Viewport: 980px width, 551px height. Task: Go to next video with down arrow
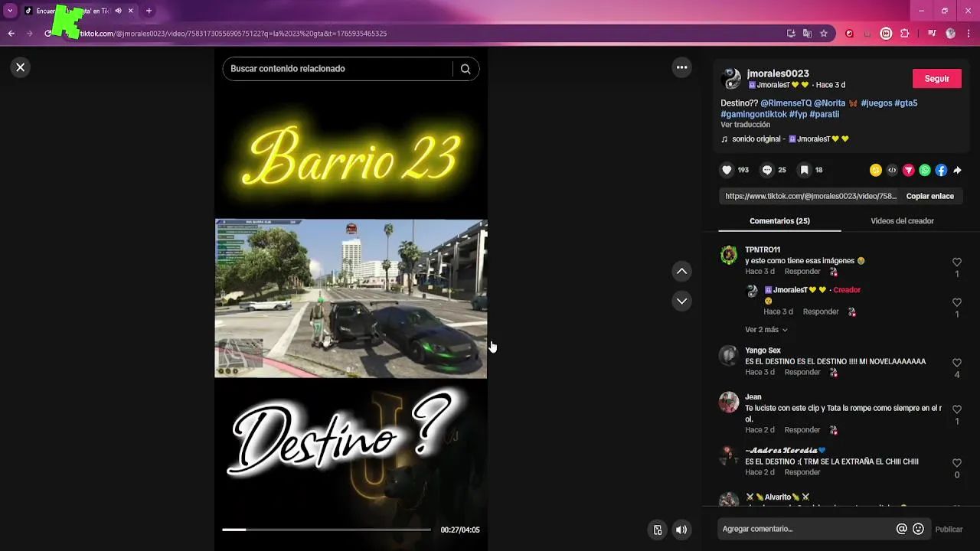pyautogui.click(x=681, y=301)
